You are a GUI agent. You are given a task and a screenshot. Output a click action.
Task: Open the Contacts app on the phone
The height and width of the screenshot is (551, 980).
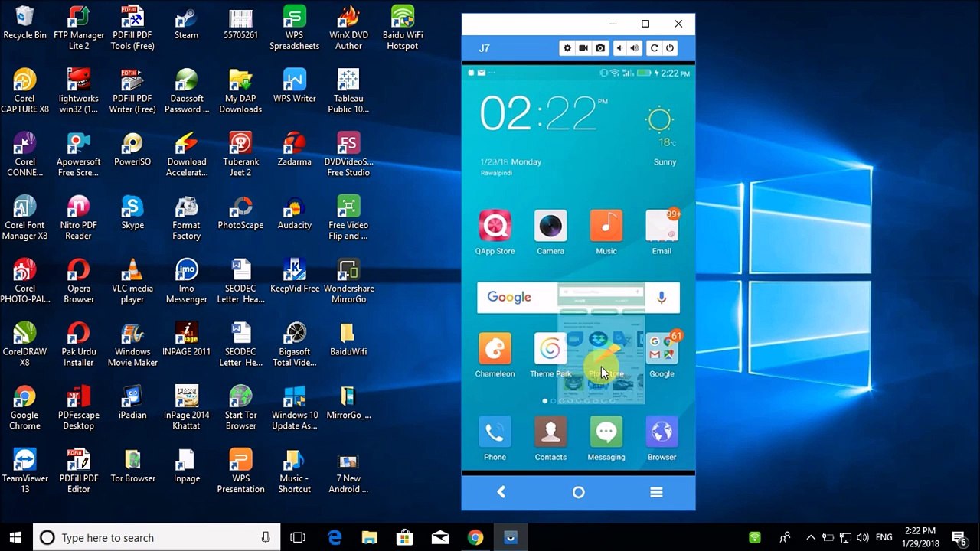tap(550, 439)
